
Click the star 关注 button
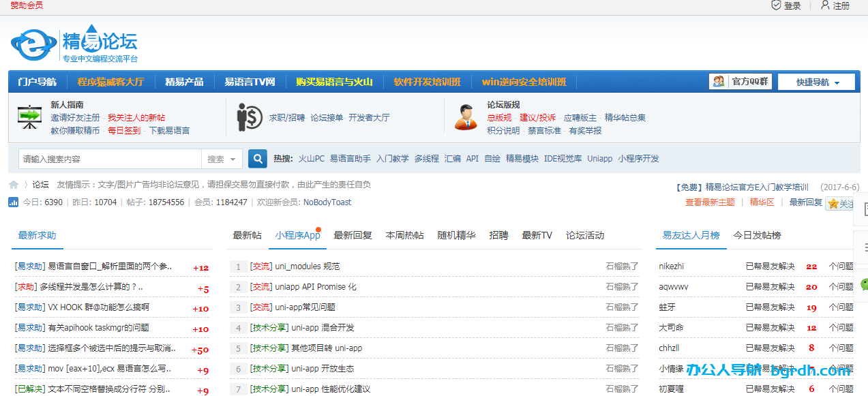[840, 204]
